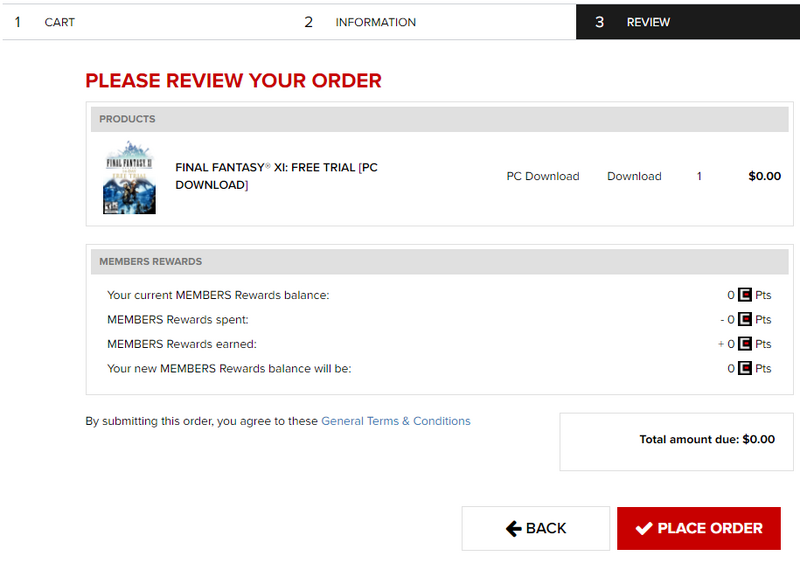Viewport: 800px width, 563px height.
Task: Click the 'PRODUCTS' section header
Action: (440, 119)
